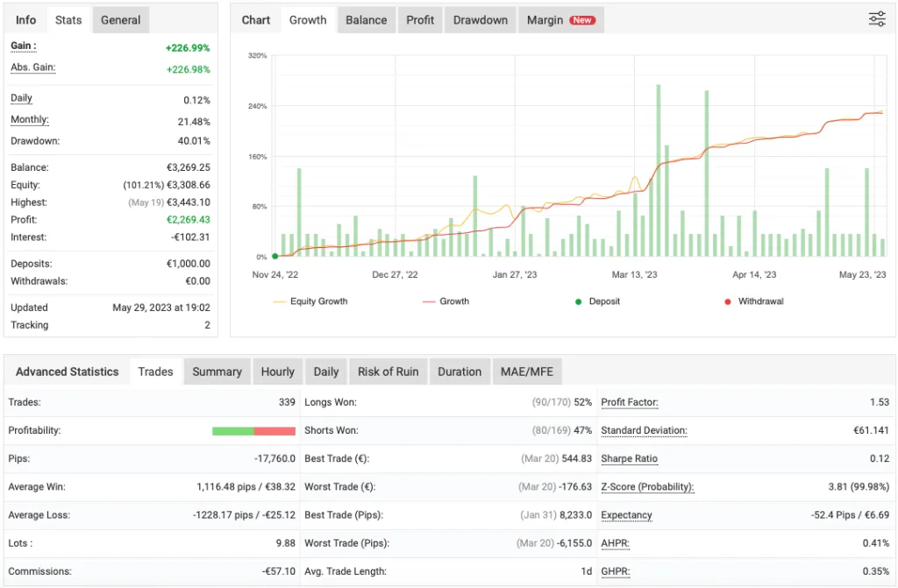Screen dimensions: 898x588
Task: Toggle Withdrawal markers in the chart legend
Action: (761, 302)
